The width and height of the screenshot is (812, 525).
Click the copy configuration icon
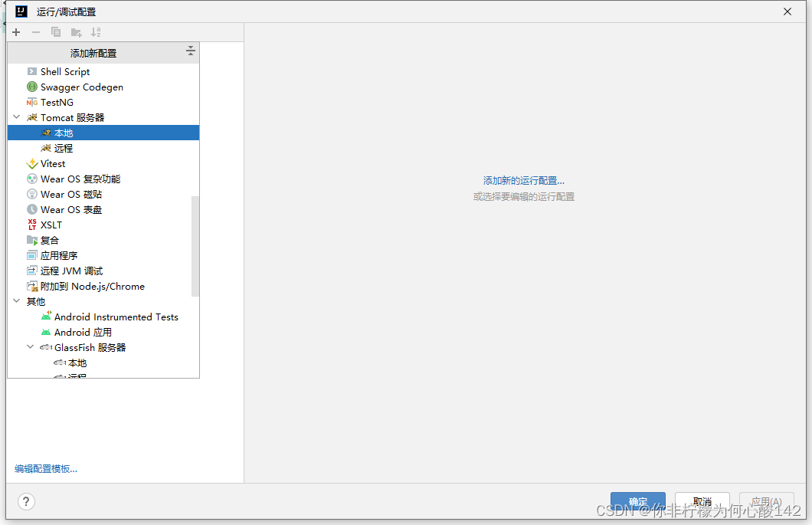[55, 32]
